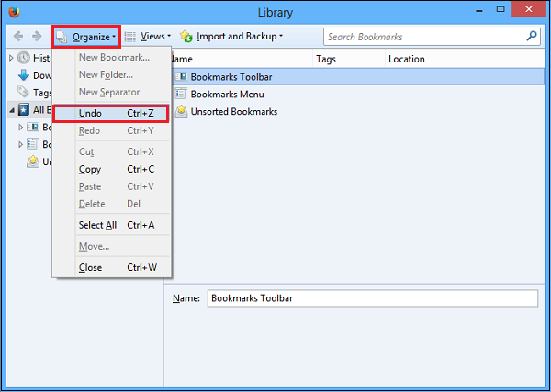Click the Back arrow in toolbar
The width and height of the screenshot is (551, 392).
(18, 36)
